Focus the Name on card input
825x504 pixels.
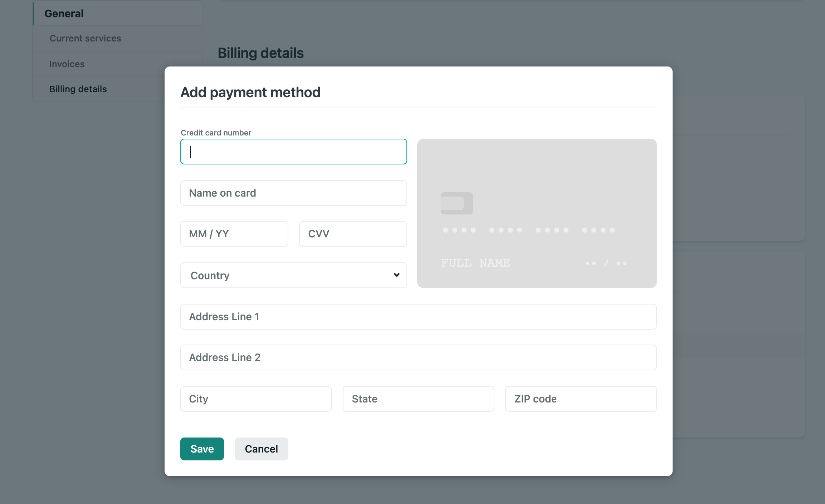tap(293, 193)
